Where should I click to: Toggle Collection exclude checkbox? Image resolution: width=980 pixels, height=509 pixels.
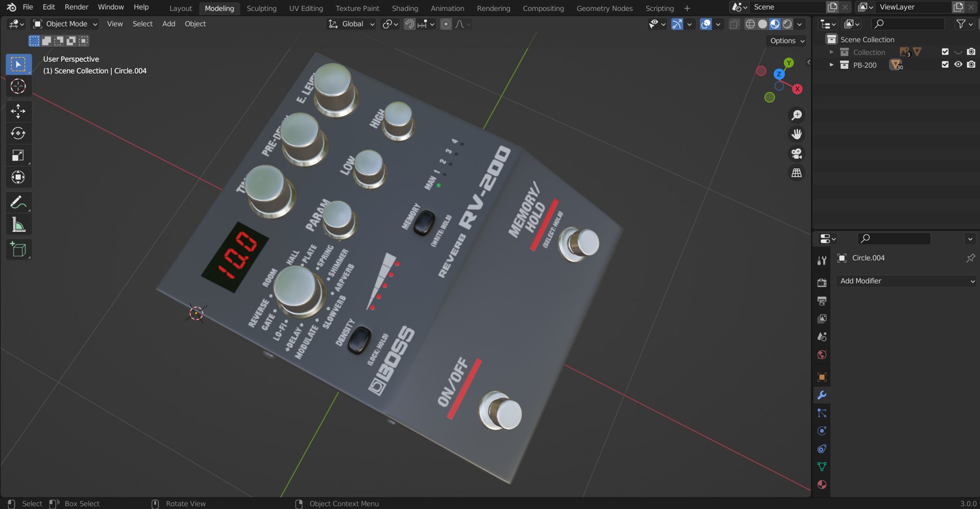(945, 52)
